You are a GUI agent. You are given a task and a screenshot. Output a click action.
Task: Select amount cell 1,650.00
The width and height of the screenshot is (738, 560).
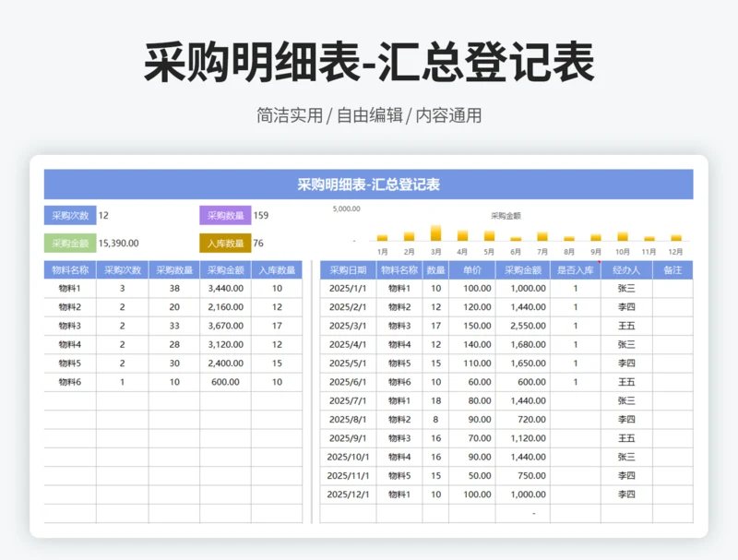pos(523,363)
